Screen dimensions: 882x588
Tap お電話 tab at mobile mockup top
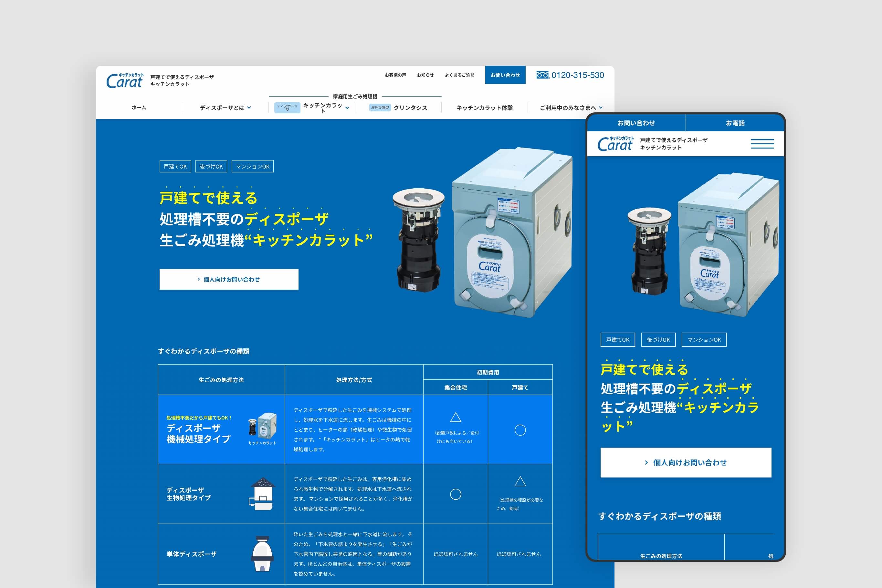point(735,123)
